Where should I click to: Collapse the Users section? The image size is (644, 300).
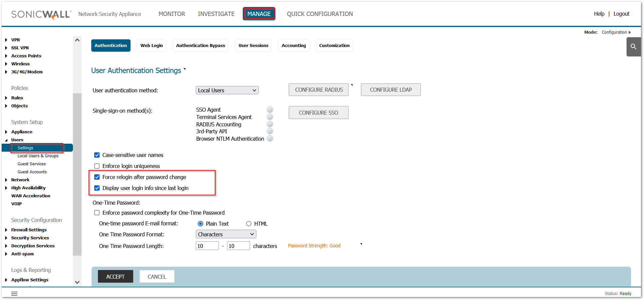(x=6, y=140)
